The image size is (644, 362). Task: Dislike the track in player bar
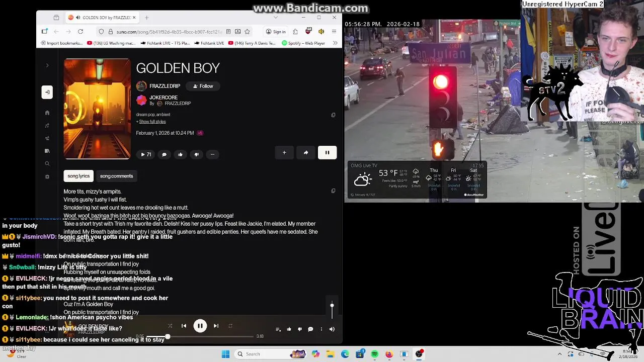[x=300, y=329]
